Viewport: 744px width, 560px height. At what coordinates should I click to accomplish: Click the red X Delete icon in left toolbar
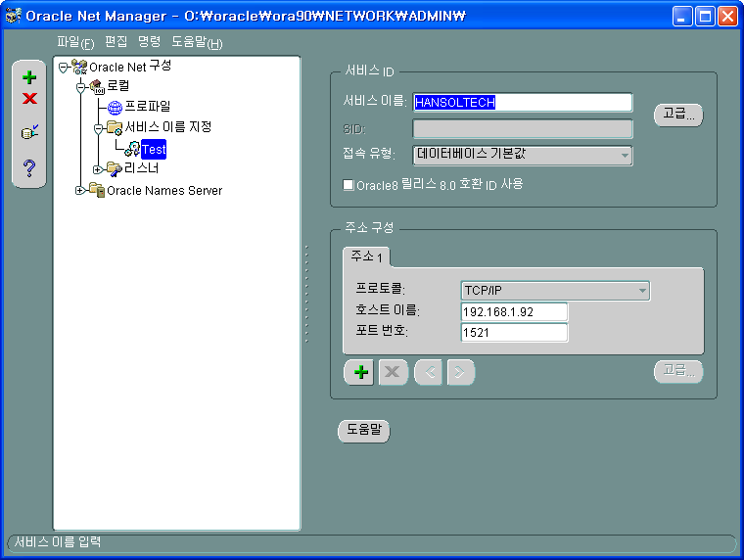tap(29, 98)
